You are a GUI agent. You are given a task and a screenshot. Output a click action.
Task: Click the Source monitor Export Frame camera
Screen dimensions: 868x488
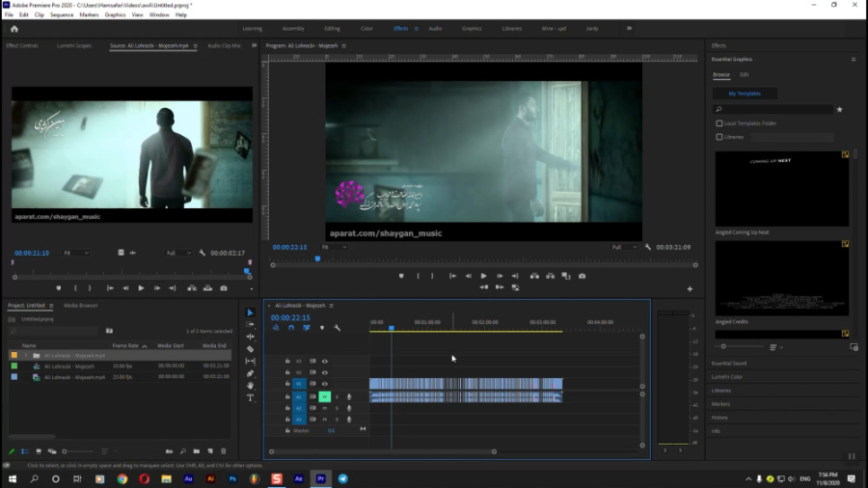point(224,288)
